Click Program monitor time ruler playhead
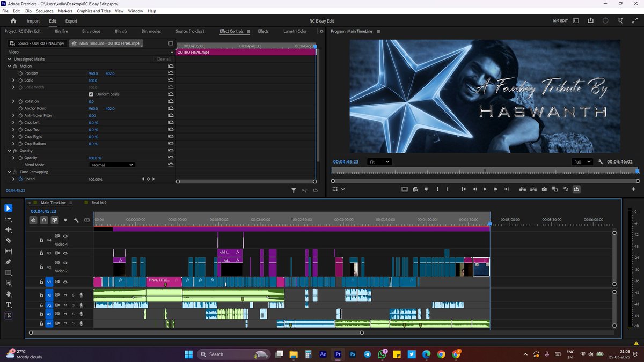 point(637,171)
